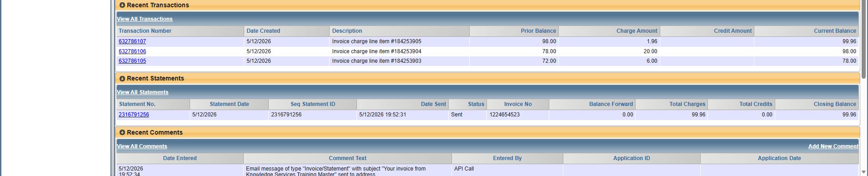This screenshot has height=176, width=868.
Task: Sort by Current Balance column header
Action: [835, 31]
